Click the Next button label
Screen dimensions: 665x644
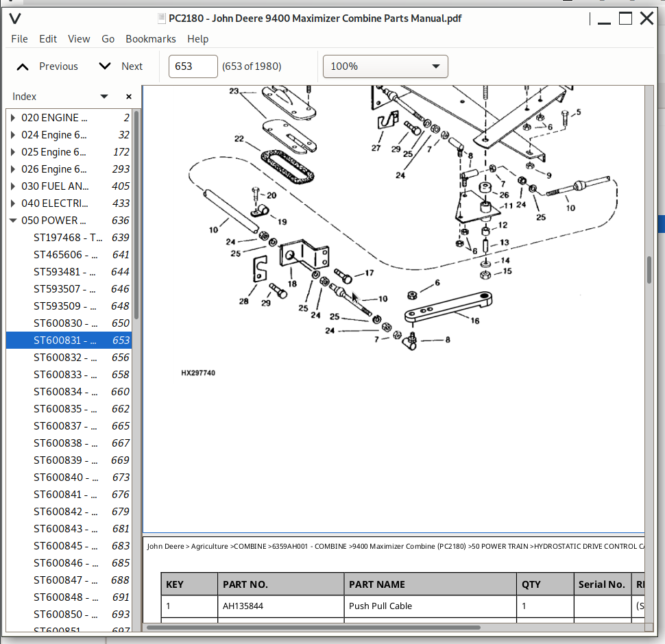pyautogui.click(x=132, y=66)
